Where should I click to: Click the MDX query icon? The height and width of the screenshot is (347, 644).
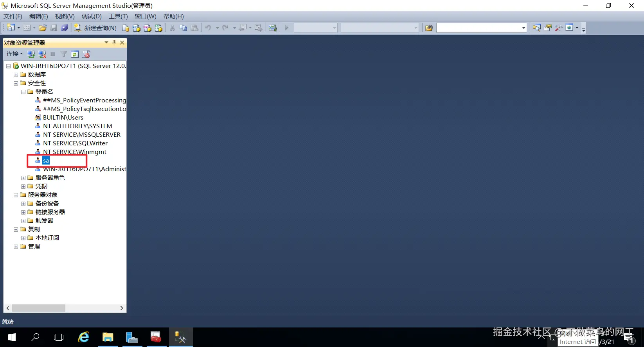[137, 28]
